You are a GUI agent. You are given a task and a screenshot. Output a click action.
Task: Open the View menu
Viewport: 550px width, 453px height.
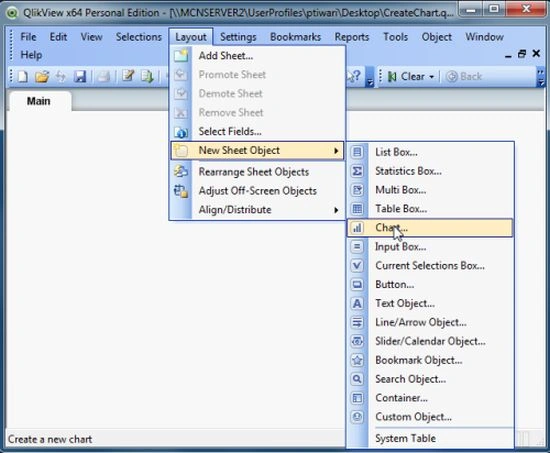coord(91,37)
